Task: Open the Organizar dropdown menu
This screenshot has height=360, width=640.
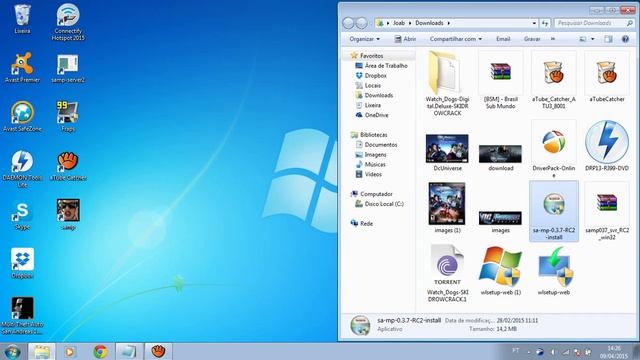Action: 364,39
